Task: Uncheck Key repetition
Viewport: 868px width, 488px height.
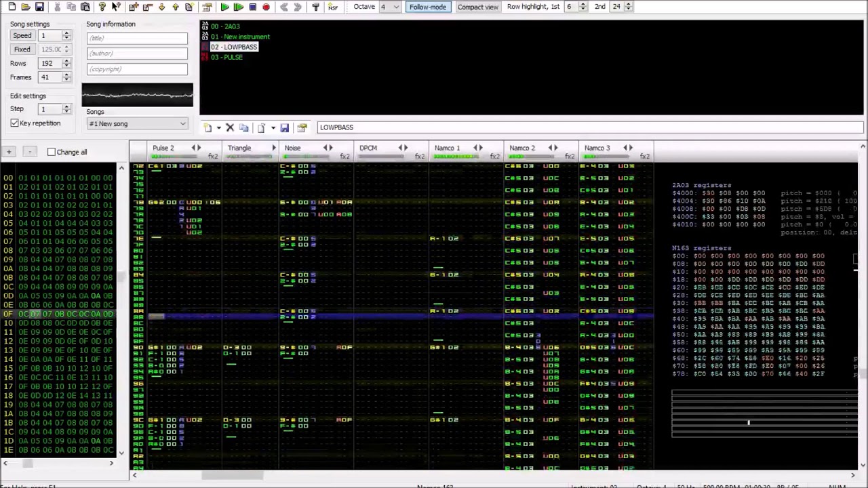Action: (14, 123)
